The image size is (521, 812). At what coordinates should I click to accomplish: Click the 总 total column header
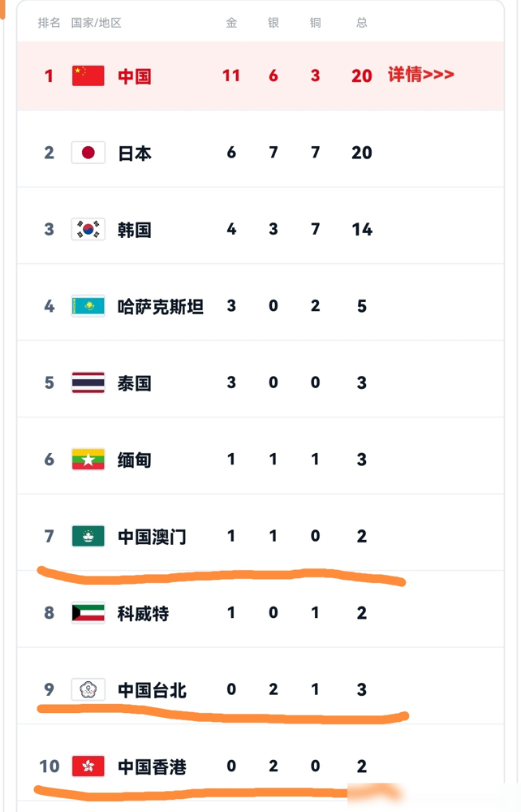point(362,23)
